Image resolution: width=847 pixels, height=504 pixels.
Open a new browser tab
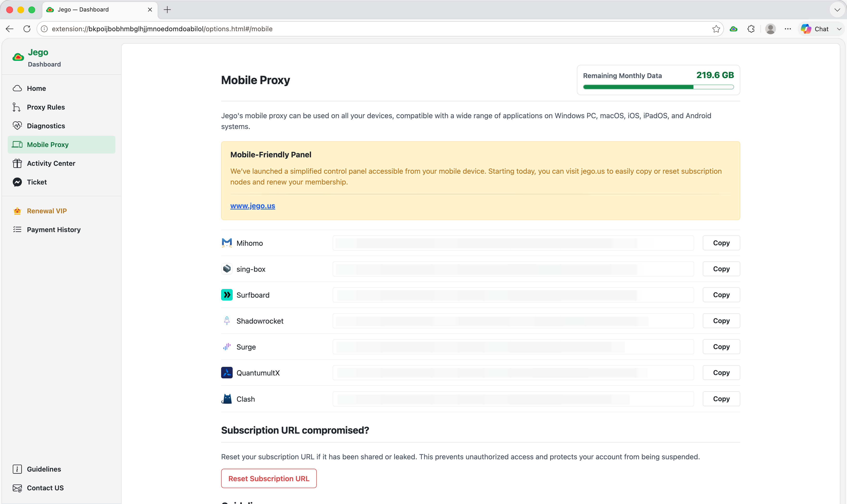167,10
